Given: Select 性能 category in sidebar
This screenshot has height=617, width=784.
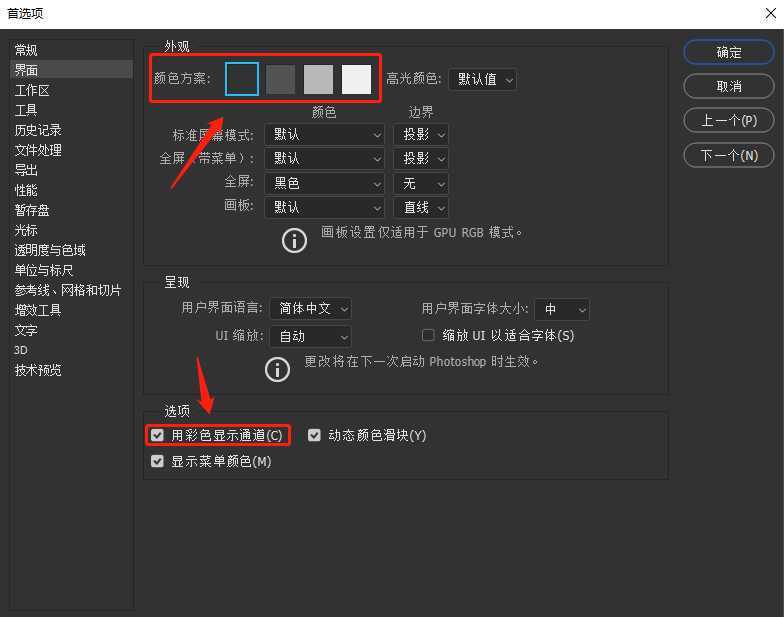Looking at the screenshot, I should click(71, 190).
